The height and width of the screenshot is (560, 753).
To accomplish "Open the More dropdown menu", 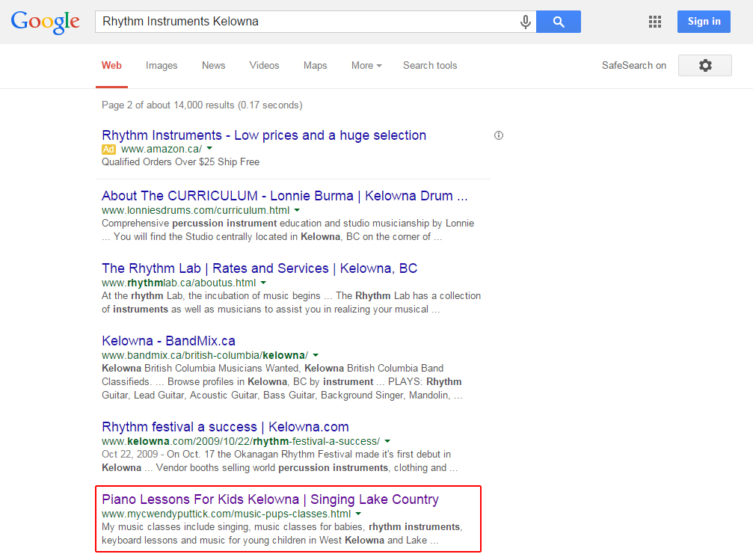I will (366, 66).
